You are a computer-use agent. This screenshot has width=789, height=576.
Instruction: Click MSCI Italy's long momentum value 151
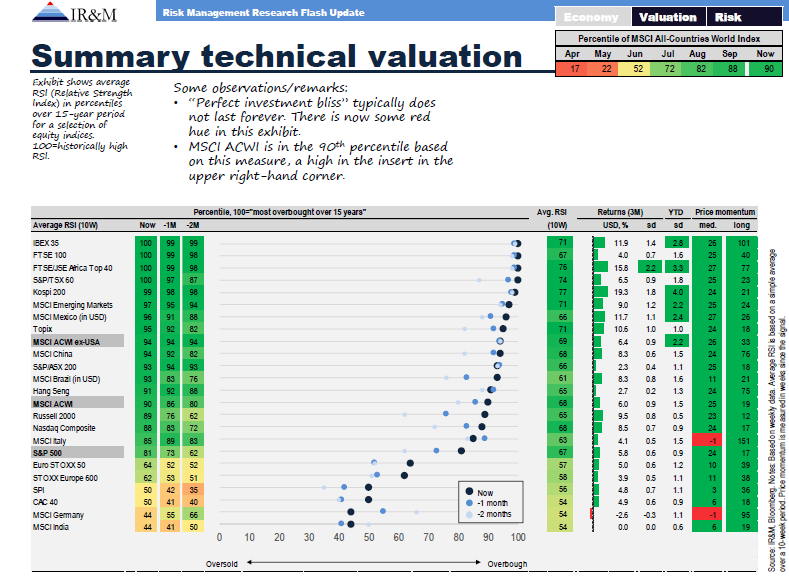pos(742,441)
